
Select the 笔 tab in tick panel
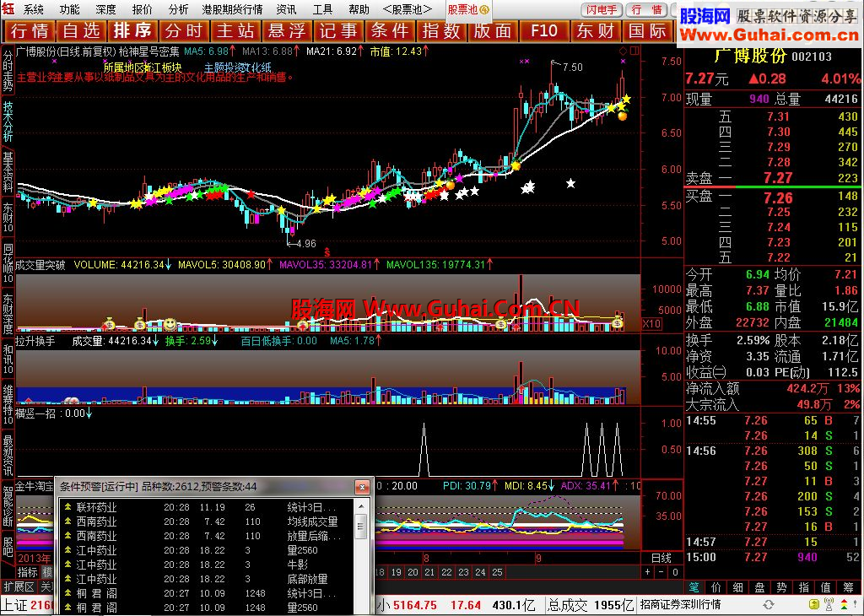694,587
